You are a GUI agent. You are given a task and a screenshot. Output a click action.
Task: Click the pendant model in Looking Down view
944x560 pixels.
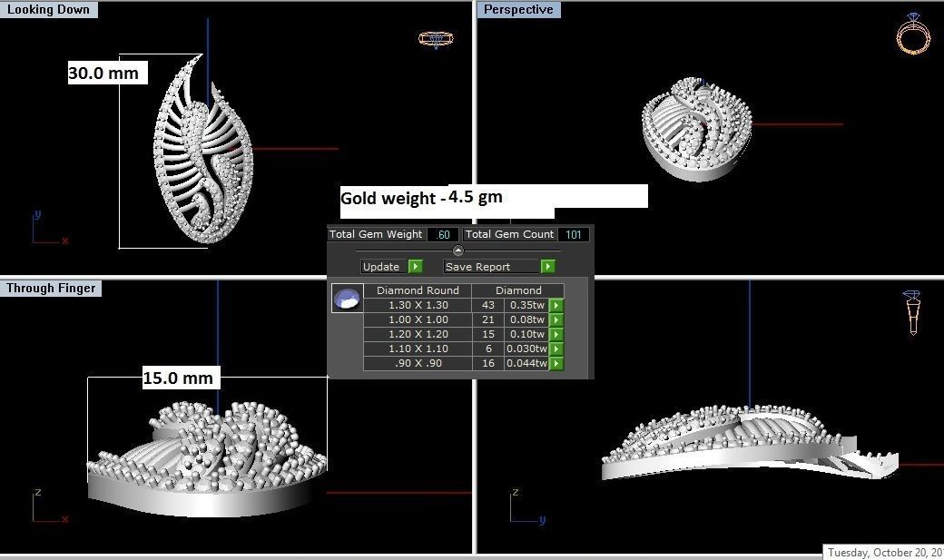point(202,151)
